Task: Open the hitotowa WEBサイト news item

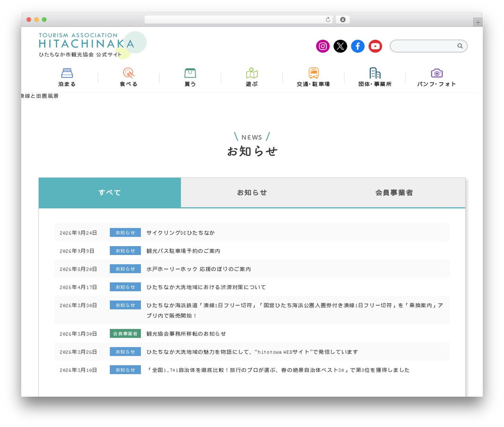Action: coord(252,352)
